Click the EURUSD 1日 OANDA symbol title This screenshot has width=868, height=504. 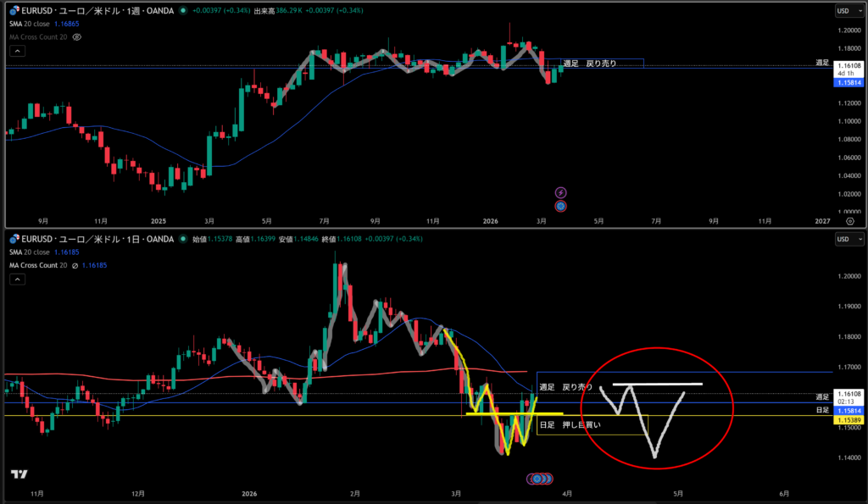pos(97,240)
